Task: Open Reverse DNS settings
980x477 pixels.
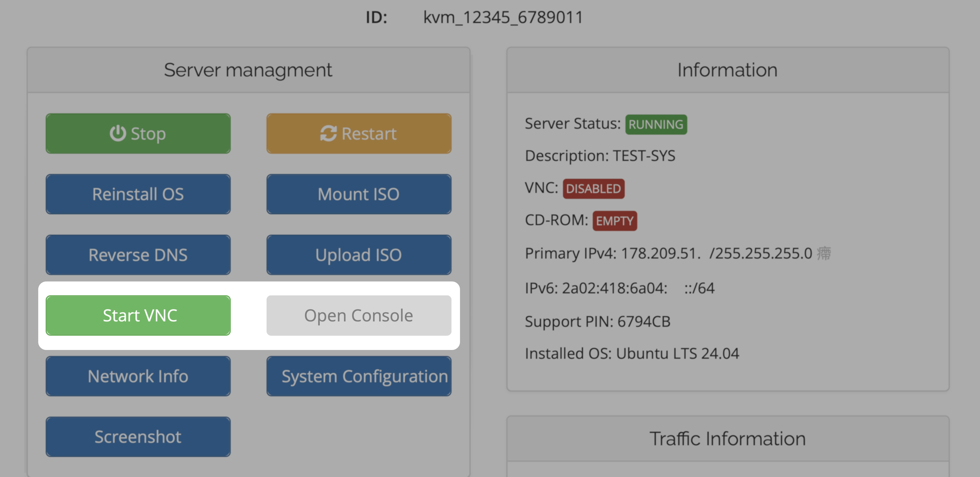Action: [138, 255]
